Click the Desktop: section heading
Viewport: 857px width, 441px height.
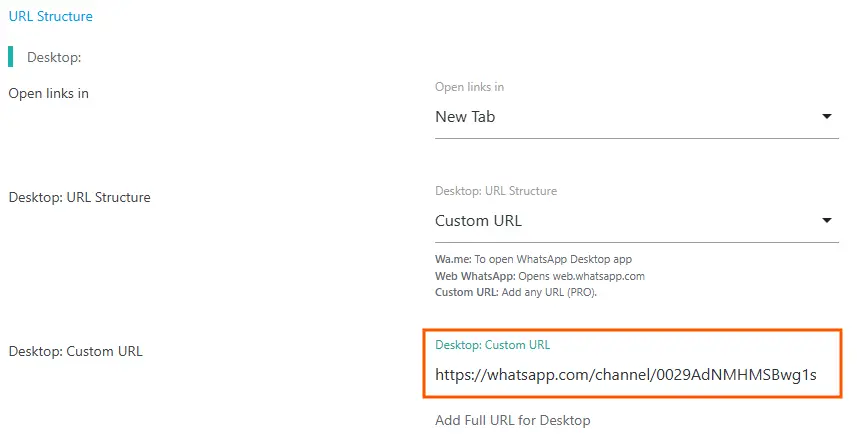[x=54, y=57]
